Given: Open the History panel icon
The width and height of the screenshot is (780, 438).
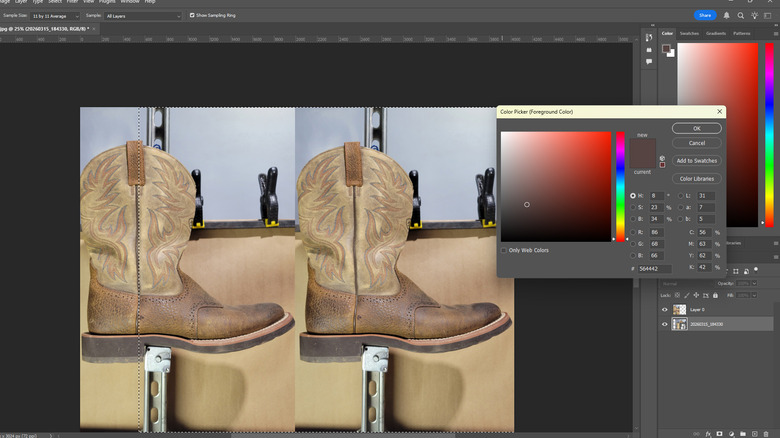Looking at the screenshot, I should 649,37.
